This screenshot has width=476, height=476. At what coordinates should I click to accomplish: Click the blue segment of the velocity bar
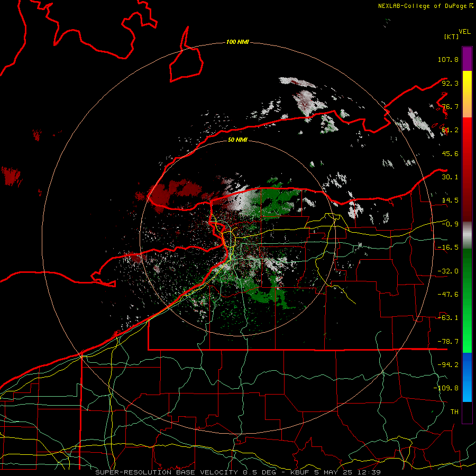[467, 377]
